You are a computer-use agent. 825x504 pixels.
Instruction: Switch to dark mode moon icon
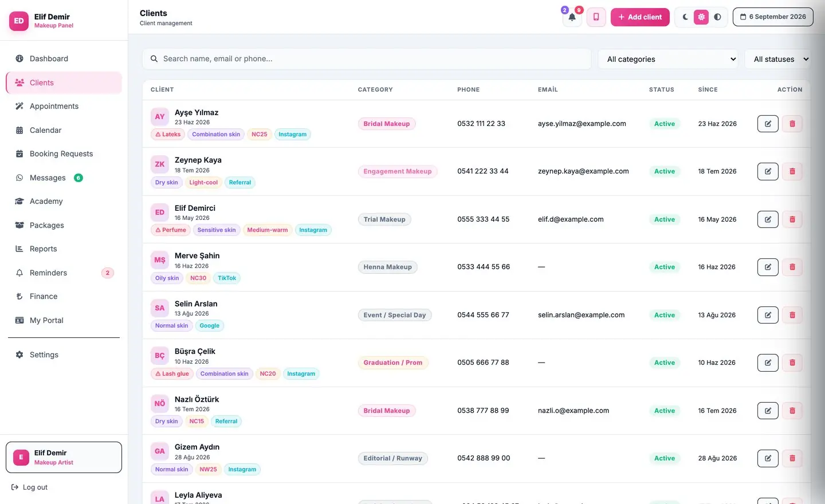[685, 17]
